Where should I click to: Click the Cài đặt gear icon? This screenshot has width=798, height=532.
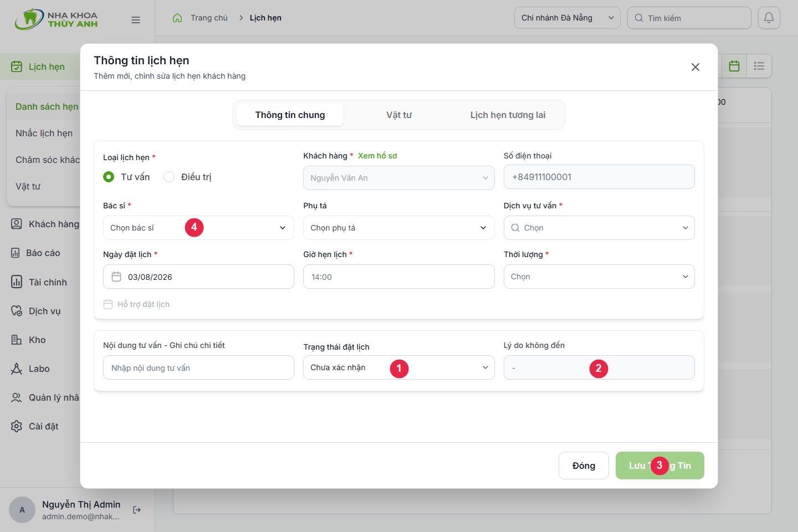pyautogui.click(x=17, y=426)
